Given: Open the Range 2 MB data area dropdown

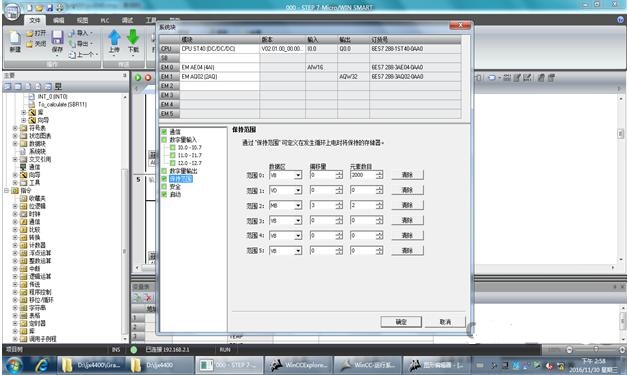Looking at the screenshot, I should pos(298,206).
